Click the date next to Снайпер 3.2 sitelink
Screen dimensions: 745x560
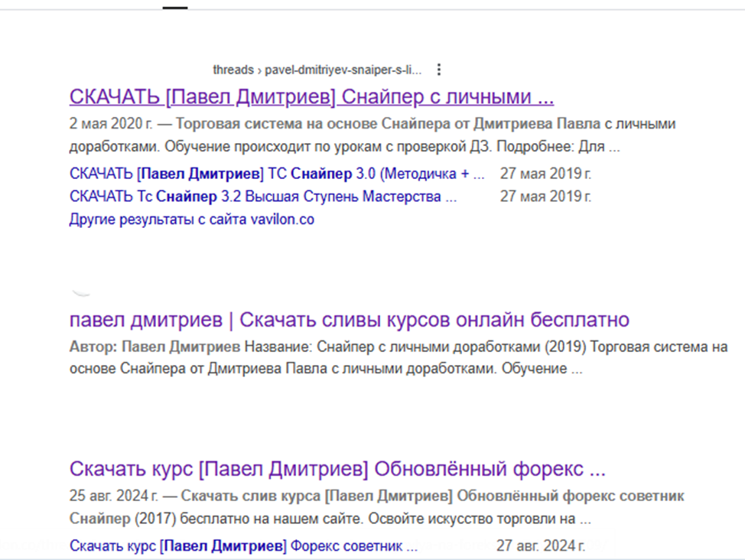click(545, 197)
